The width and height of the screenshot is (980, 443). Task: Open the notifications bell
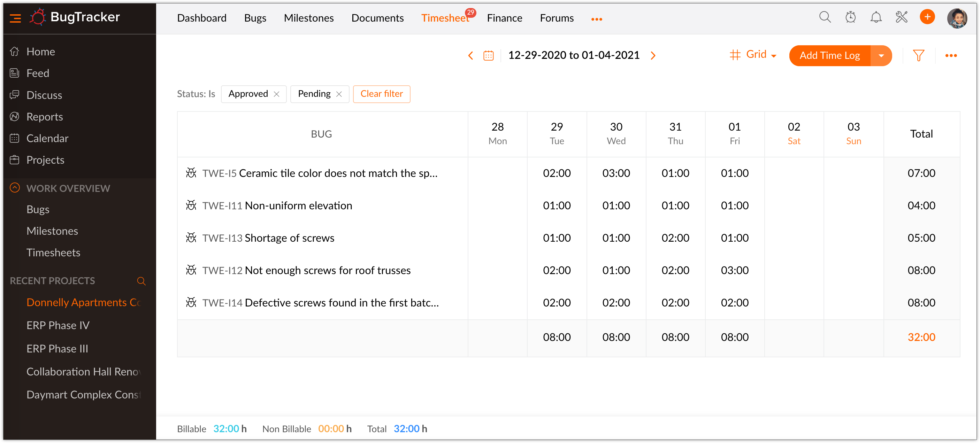coord(876,17)
